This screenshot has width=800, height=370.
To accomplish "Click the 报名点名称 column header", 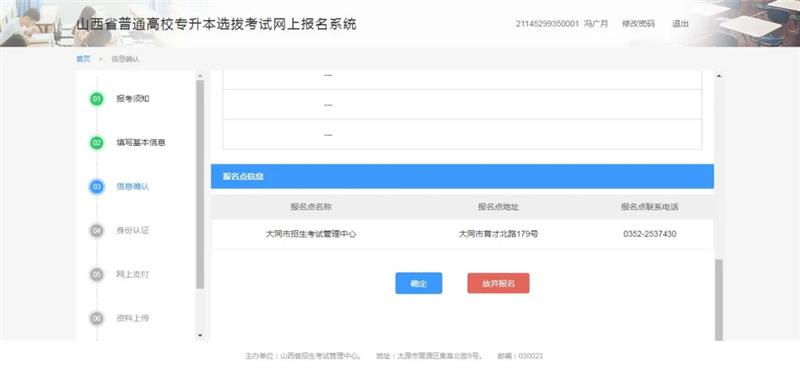I will coord(311,207).
